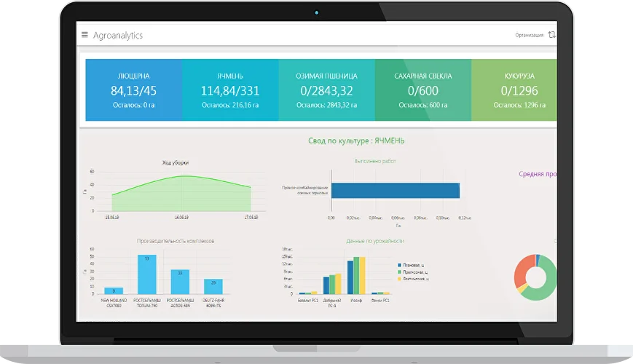The width and height of the screenshot is (633, 364).
Task: Toggle Прогнозная series in yield legend
Action: point(417,272)
